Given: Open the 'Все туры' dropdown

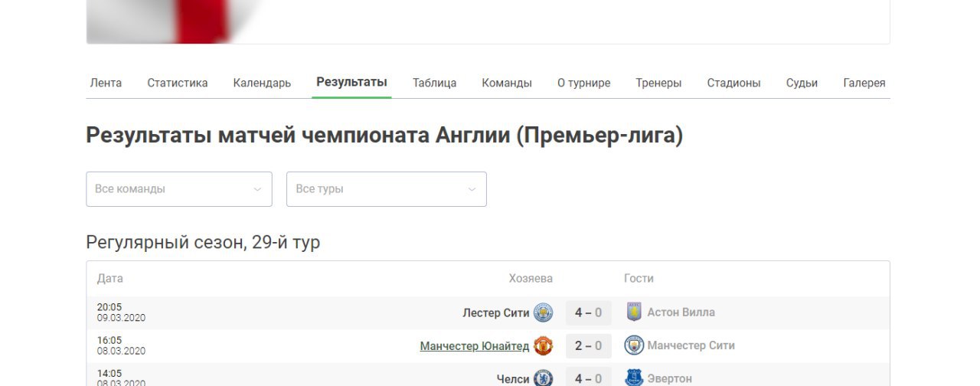Looking at the screenshot, I should click(x=387, y=189).
